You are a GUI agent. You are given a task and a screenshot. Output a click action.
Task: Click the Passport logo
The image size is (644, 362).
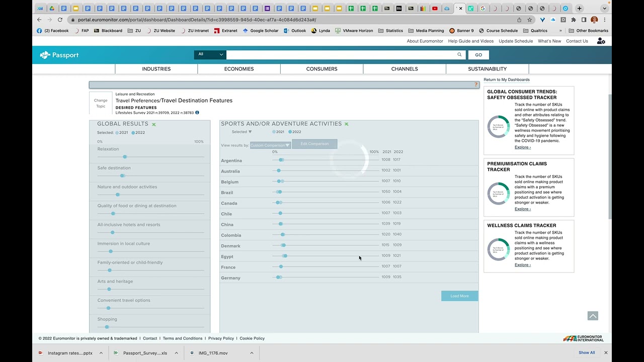click(59, 55)
